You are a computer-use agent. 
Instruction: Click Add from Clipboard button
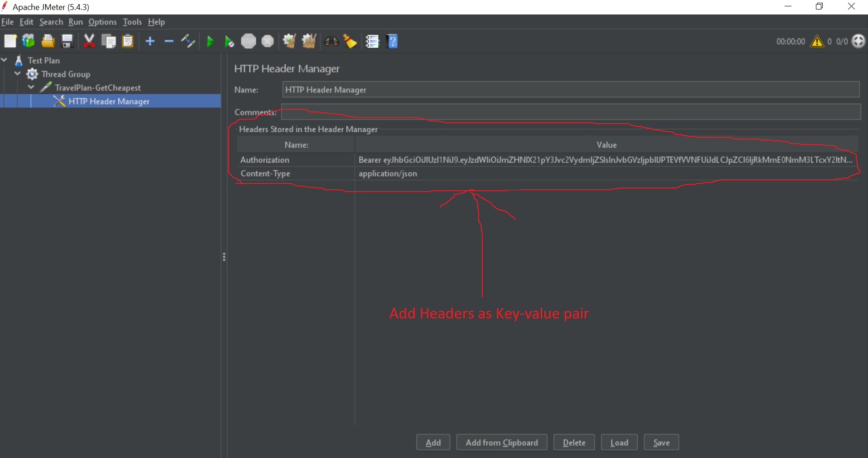coord(502,443)
